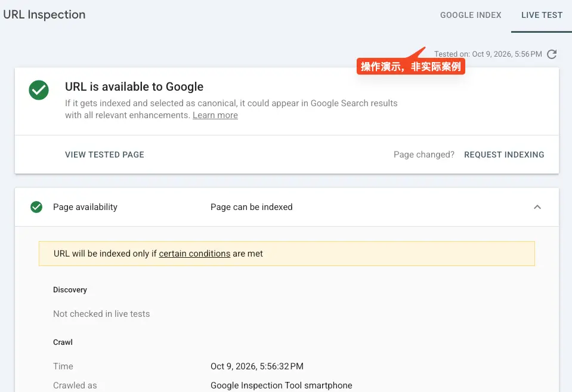Click Request Indexing
Image resolution: width=572 pixels, height=392 pixels.
click(504, 155)
